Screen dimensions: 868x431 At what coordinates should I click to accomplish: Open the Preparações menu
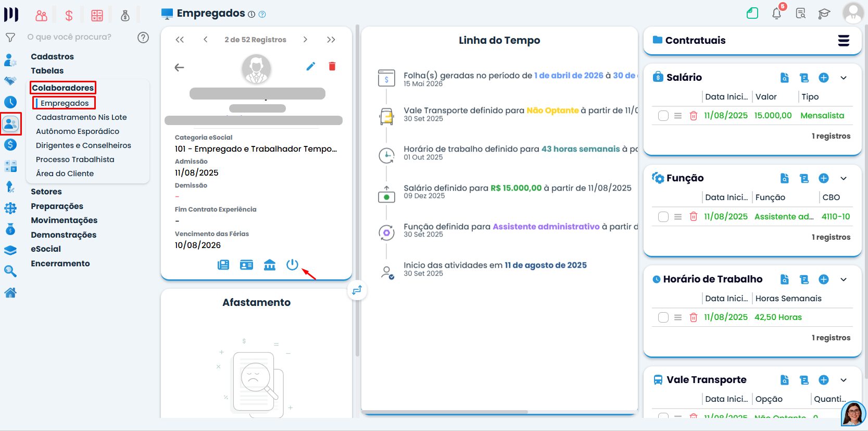[57, 206]
